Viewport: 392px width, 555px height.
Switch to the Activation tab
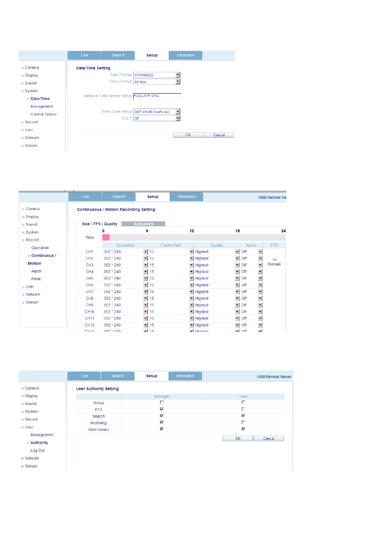coord(143,224)
